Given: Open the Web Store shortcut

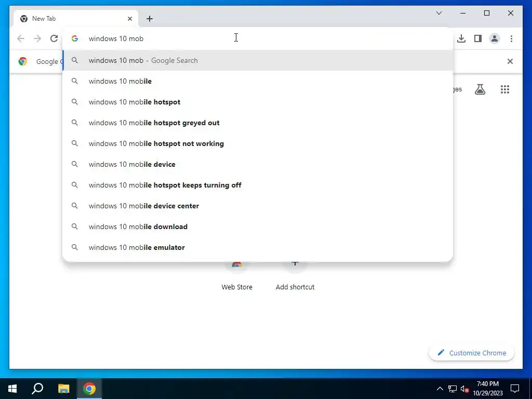Looking at the screenshot, I should (237, 276).
